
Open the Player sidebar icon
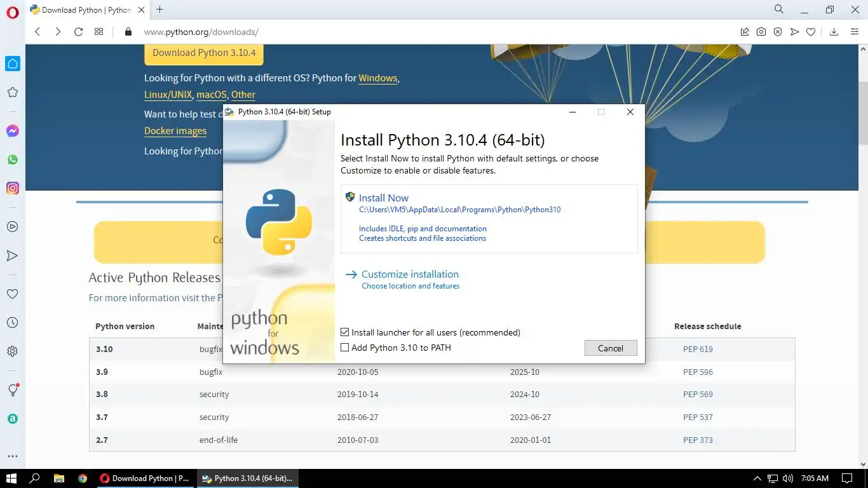[x=12, y=227]
